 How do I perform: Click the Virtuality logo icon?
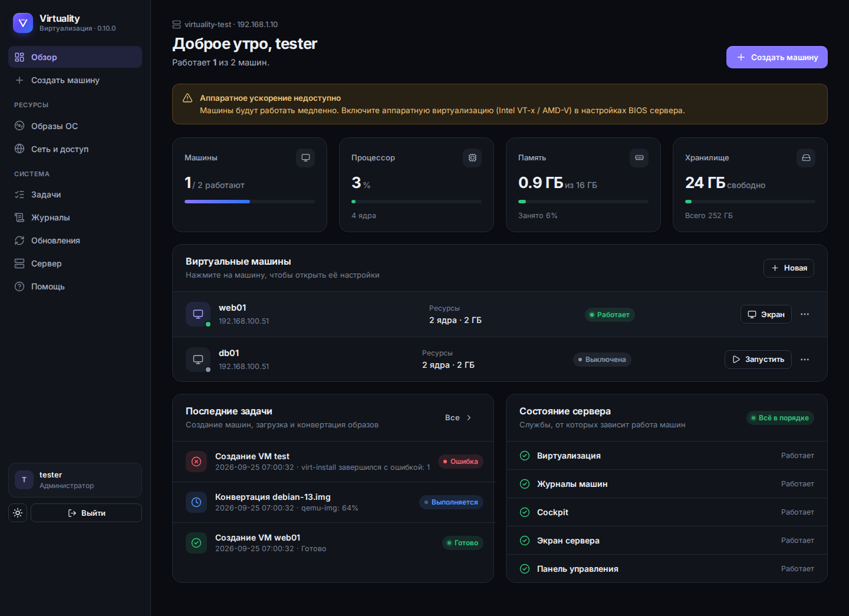click(x=23, y=23)
